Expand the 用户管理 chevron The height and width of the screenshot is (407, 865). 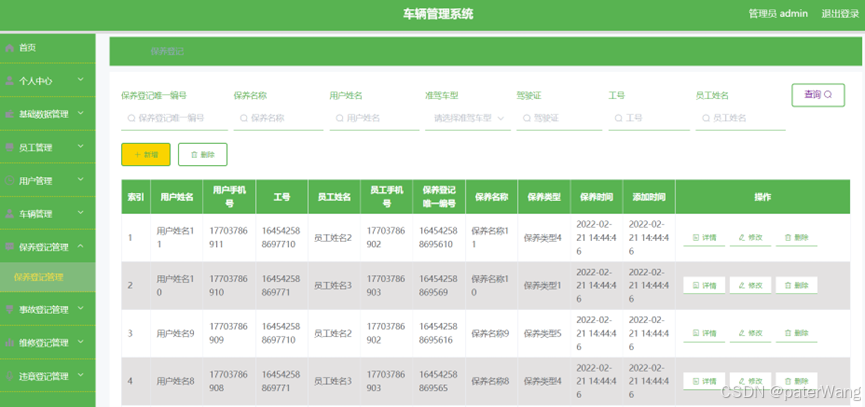(81, 179)
